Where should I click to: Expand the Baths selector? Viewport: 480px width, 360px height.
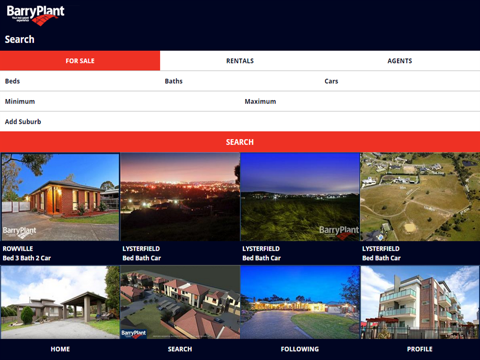240,81
